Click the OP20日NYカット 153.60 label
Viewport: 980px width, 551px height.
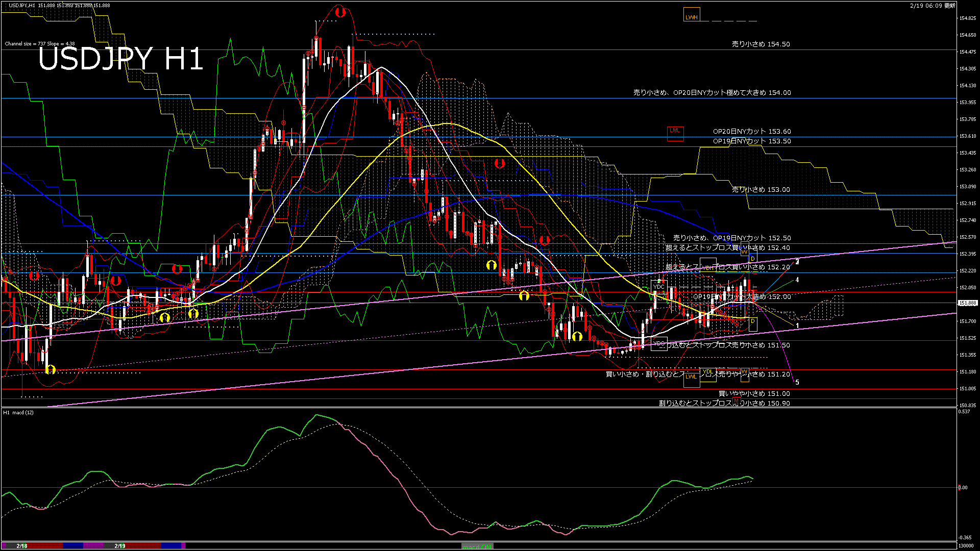tap(751, 132)
